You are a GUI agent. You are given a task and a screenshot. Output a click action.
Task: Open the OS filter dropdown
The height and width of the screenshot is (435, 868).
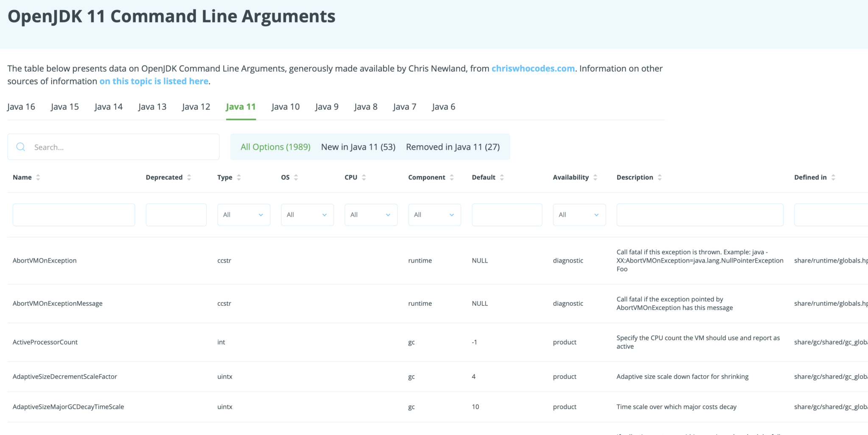(x=307, y=215)
